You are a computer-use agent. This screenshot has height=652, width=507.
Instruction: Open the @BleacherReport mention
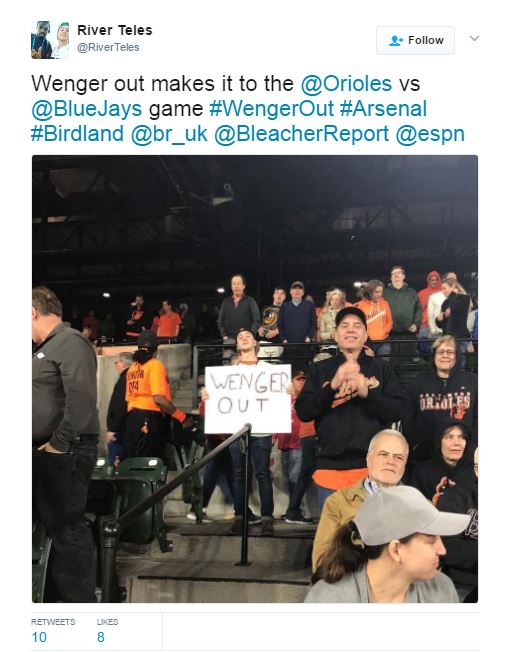coord(302,134)
